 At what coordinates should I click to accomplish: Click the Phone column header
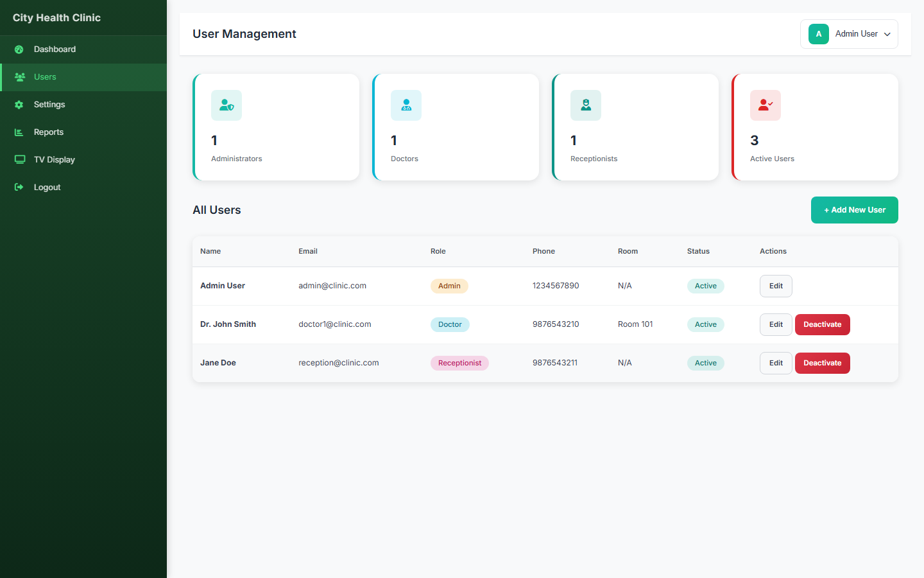tap(543, 251)
